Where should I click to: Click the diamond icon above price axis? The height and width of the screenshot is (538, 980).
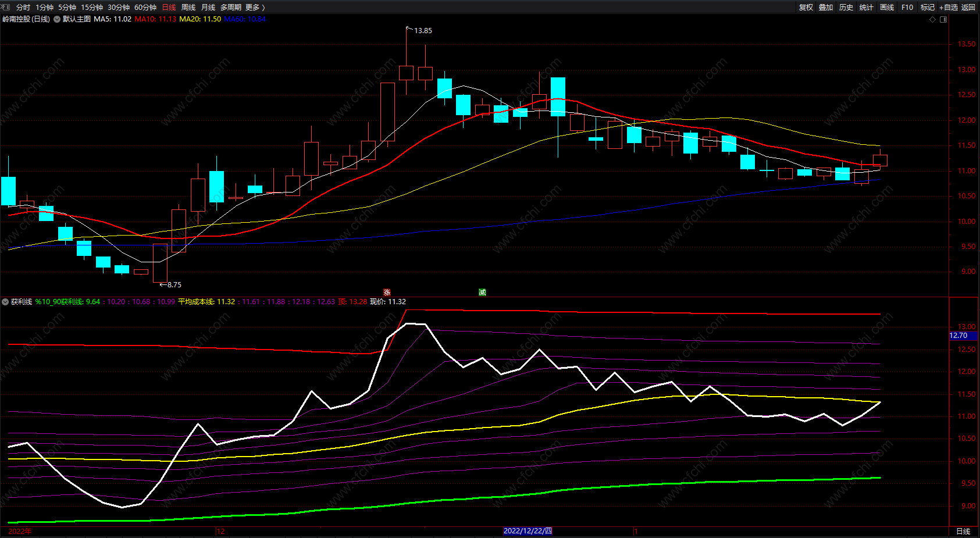[933, 19]
